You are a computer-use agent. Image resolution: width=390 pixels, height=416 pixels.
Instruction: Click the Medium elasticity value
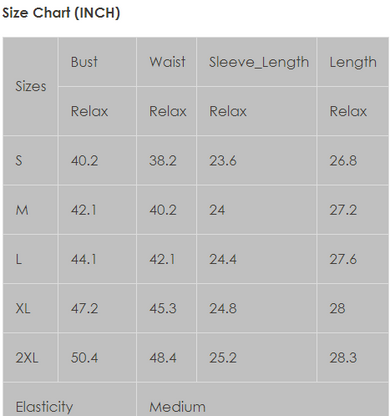(x=177, y=407)
